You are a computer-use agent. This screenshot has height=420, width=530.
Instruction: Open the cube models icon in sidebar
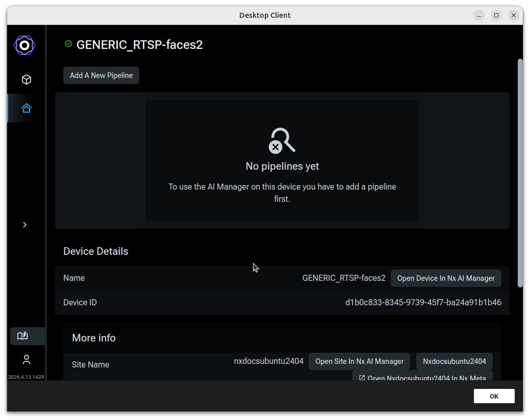27,80
